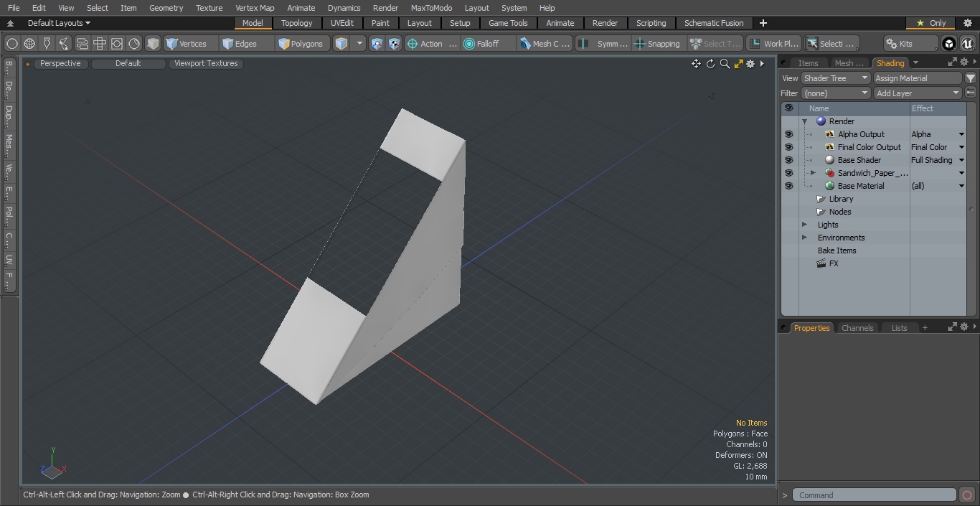Open Alpha effect dropdown arrow
Image resolution: width=980 pixels, height=506 pixels.
(x=961, y=134)
